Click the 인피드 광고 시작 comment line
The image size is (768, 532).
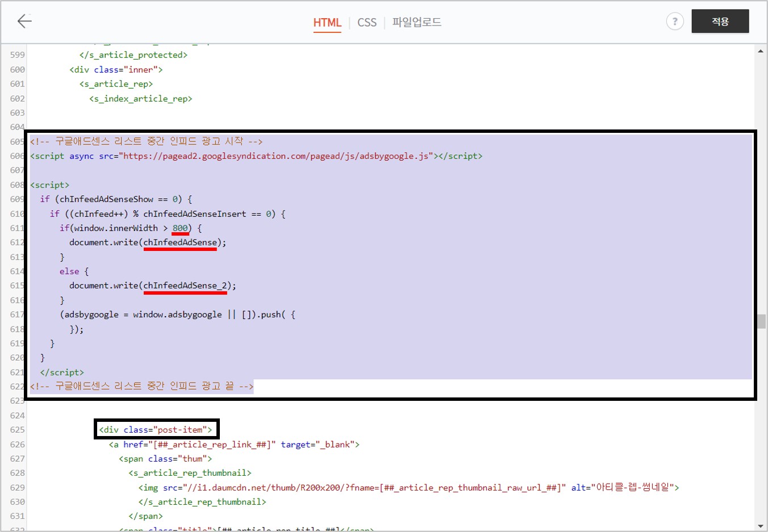click(146, 141)
